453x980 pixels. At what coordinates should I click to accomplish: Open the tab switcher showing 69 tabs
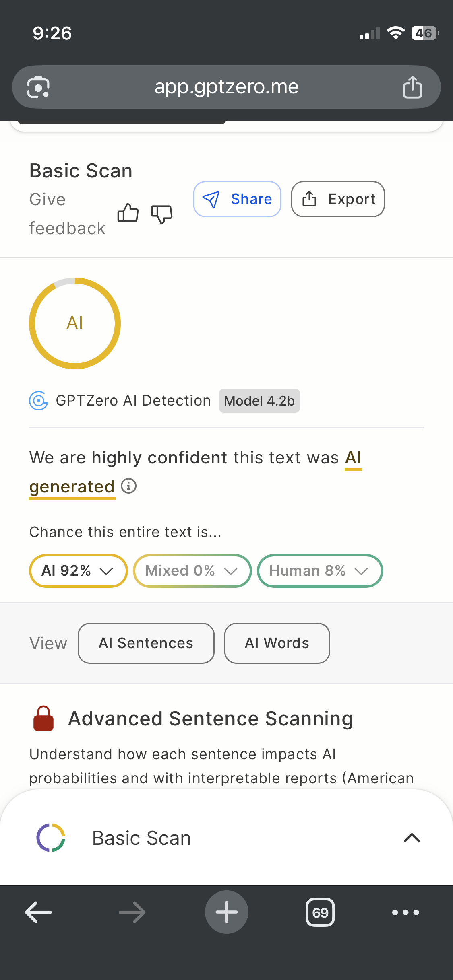pos(320,912)
